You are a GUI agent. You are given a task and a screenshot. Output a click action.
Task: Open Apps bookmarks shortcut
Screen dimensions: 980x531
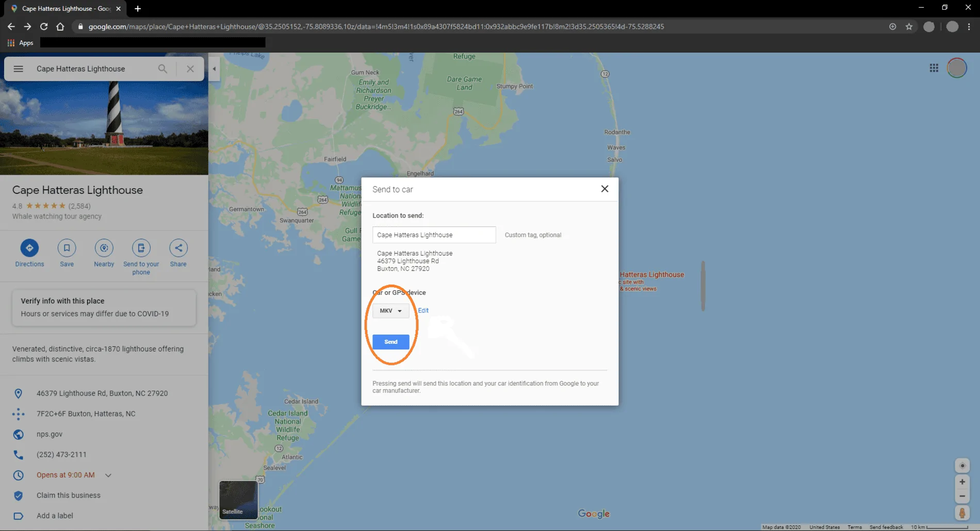[x=21, y=43]
